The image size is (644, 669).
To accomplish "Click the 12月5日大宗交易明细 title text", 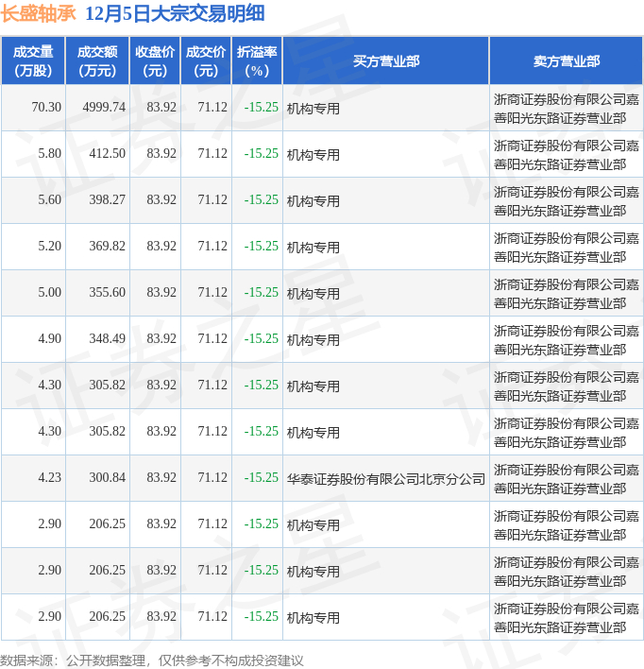I will click(175, 13).
